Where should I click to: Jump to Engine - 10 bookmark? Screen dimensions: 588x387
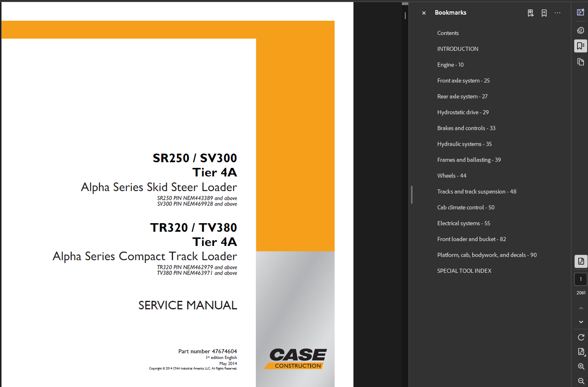coord(450,65)
